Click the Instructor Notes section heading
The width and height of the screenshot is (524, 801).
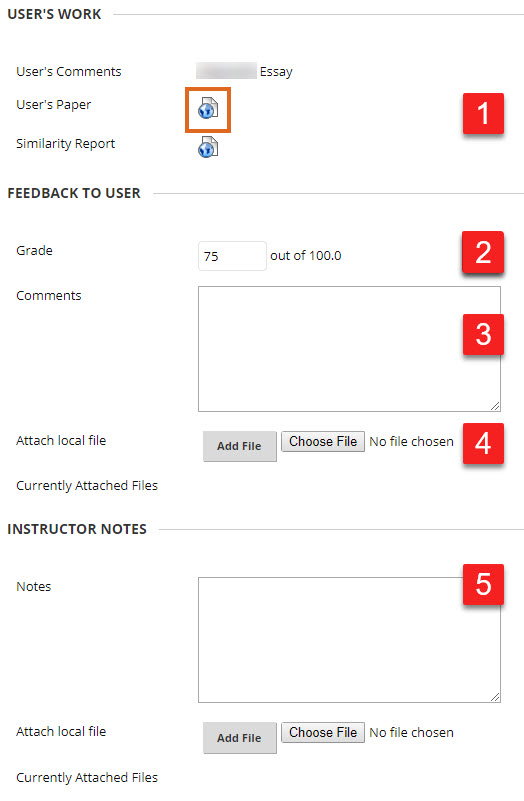77,529
